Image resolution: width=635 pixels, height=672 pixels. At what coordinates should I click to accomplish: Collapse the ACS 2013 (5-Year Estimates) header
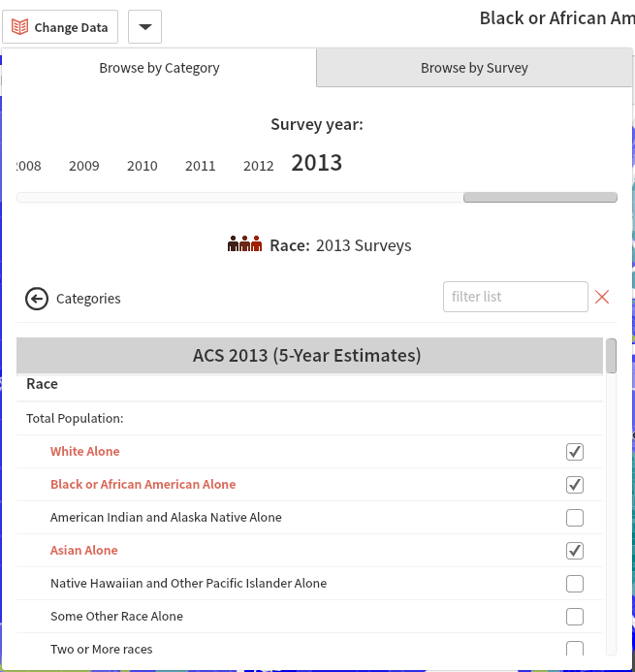tap(306, 356)
